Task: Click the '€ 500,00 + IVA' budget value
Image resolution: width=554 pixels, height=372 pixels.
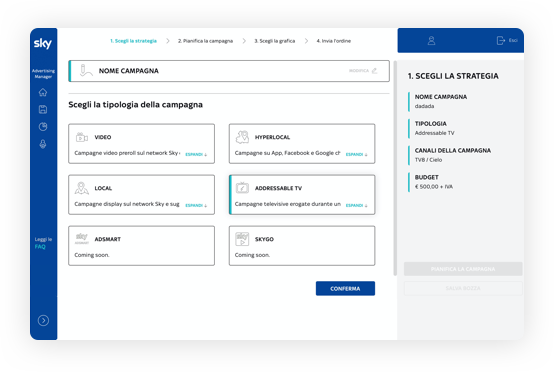Action: [x=434, y=187]
